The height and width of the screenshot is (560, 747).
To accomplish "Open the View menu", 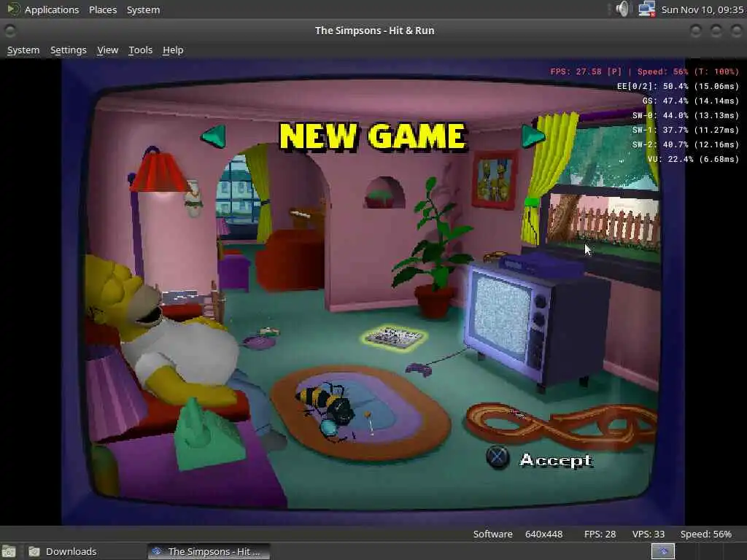I will click(108, 50).
